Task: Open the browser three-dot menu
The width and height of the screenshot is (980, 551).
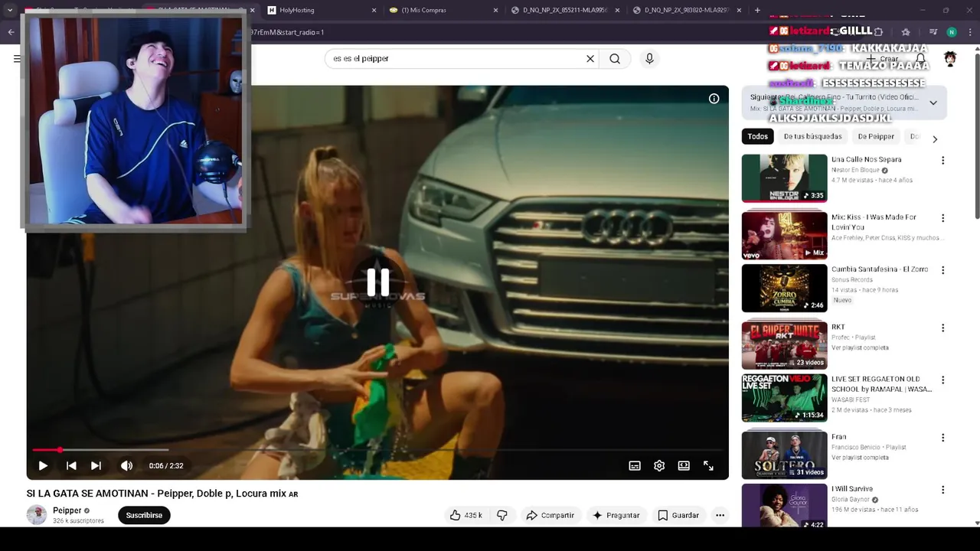Action: (x=970, y=32)
